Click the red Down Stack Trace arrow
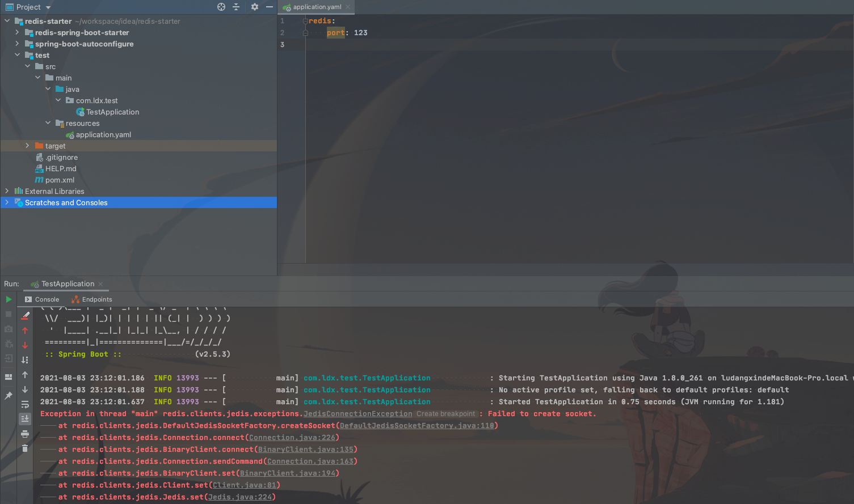This screenshot has height=504, width=854. (x=25, y=345)
